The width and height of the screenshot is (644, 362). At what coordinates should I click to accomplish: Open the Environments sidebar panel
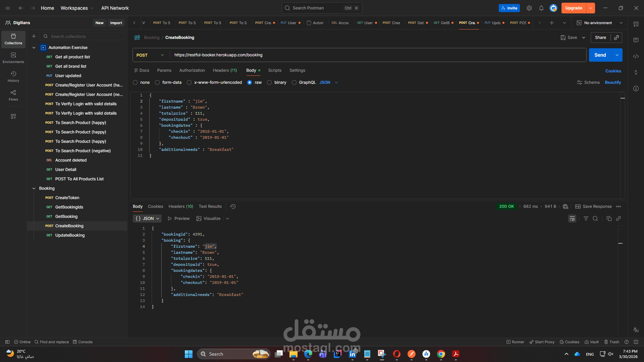[13, 58]
